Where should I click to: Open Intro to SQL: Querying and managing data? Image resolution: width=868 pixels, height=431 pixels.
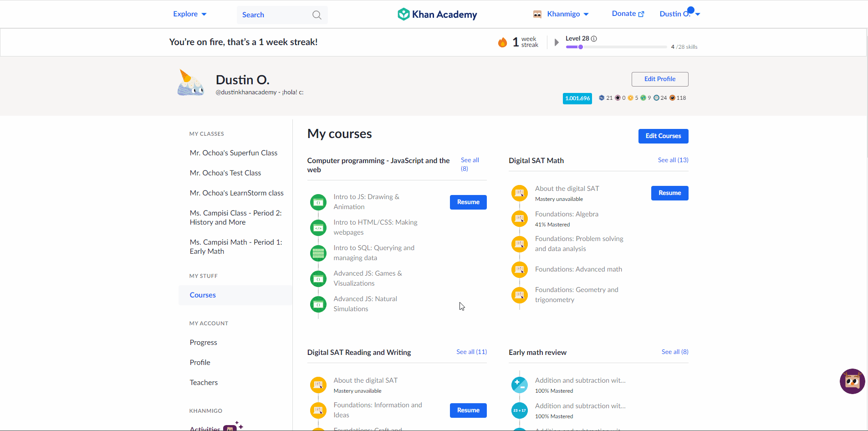coord(374,253)
